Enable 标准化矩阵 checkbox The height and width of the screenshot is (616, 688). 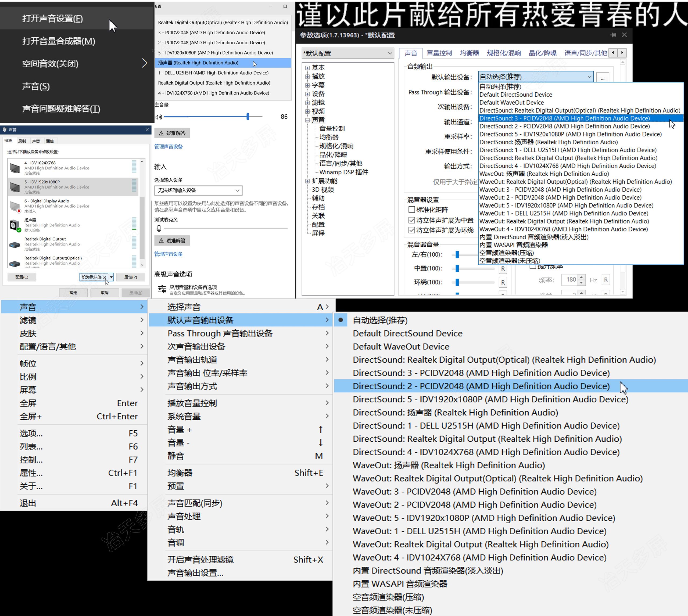pos(412,210)
